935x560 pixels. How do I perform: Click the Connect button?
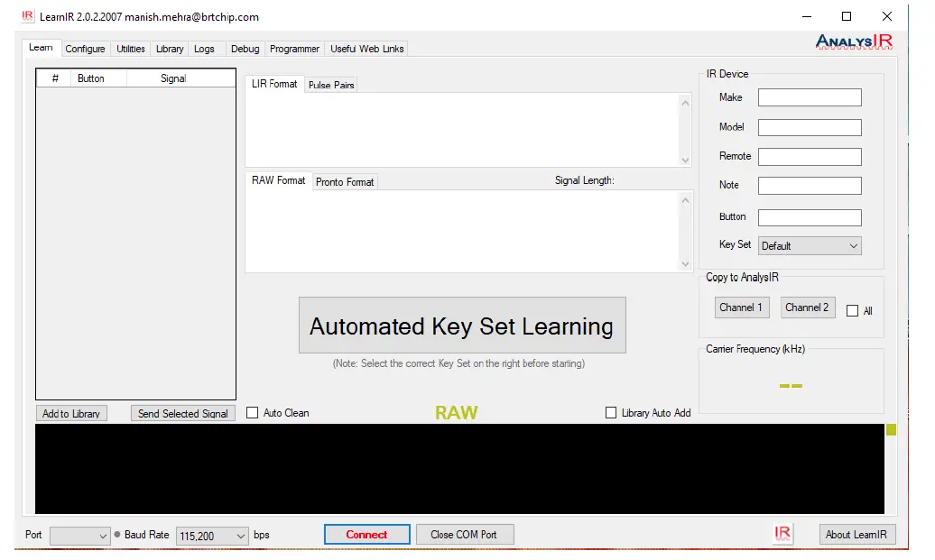point(366,534)
